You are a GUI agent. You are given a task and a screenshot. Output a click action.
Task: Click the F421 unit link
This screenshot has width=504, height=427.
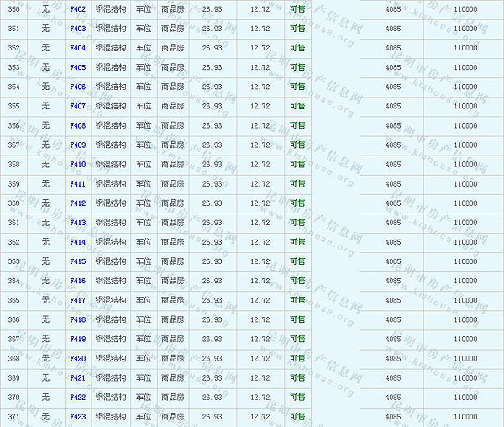(x=77, y=377)
